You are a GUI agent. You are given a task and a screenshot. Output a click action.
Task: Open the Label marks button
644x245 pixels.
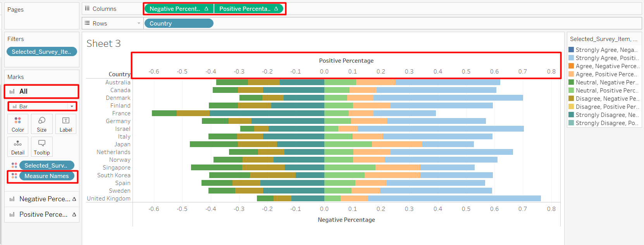[x=66, y=124]
